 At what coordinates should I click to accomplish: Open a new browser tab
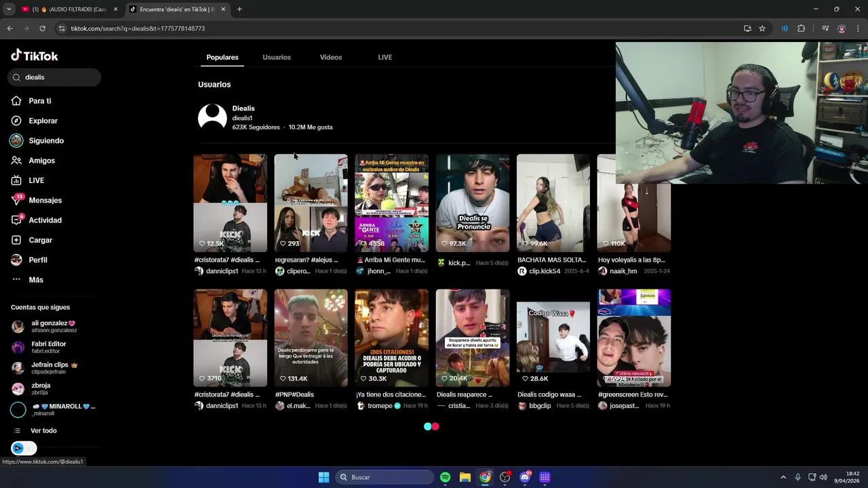coord(239,9)
